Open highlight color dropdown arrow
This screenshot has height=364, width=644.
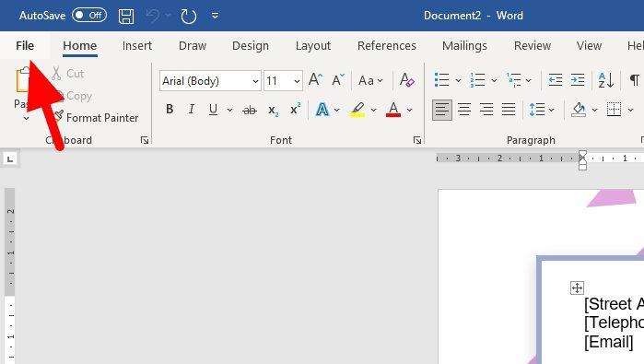(373, 110)
